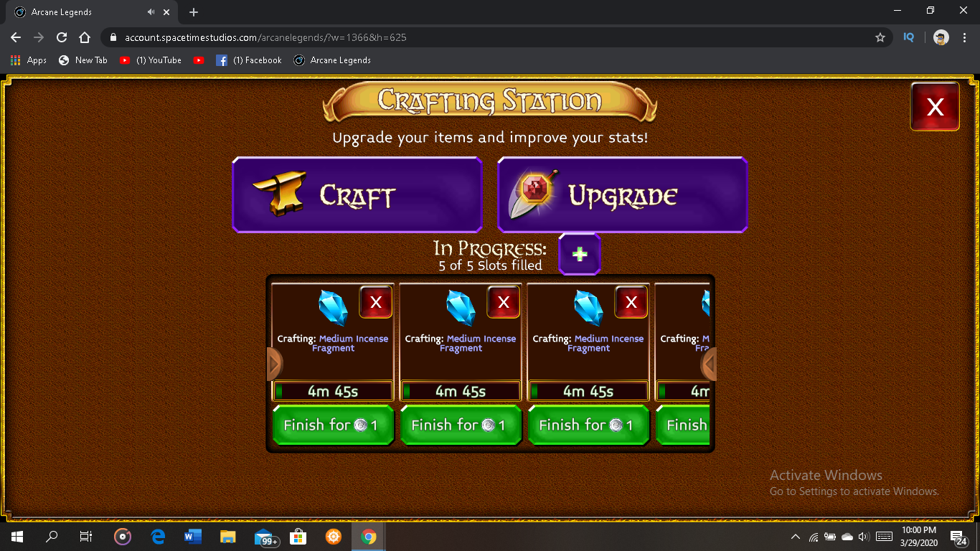The image size is (980, 551).
Task: Open a new browser tab
Action: [194, 12]
